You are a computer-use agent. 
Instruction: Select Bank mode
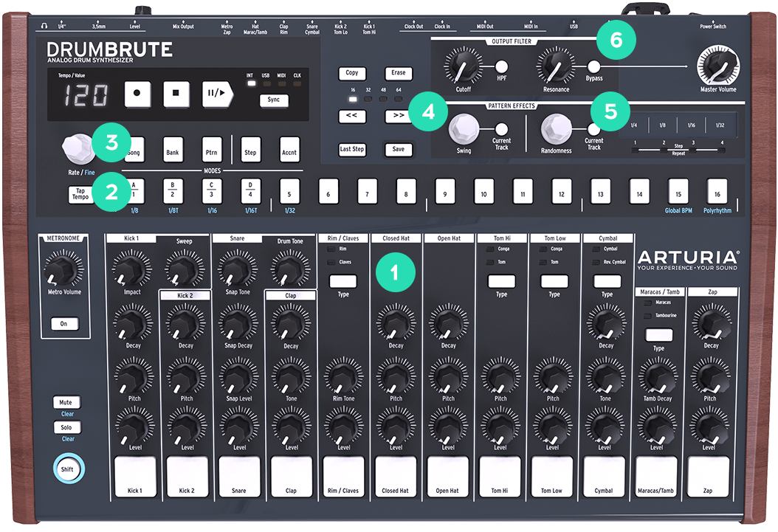pyautogui.click(x=173, y=151)
